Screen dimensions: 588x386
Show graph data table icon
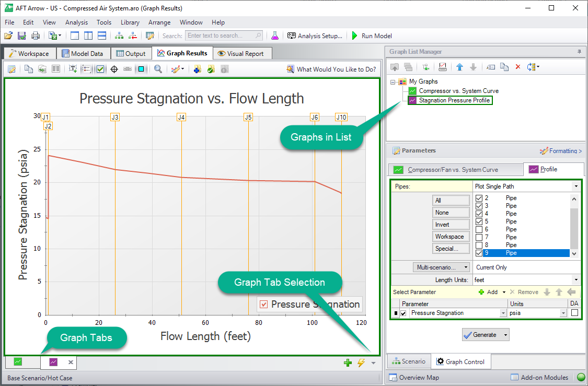(56, 69)
